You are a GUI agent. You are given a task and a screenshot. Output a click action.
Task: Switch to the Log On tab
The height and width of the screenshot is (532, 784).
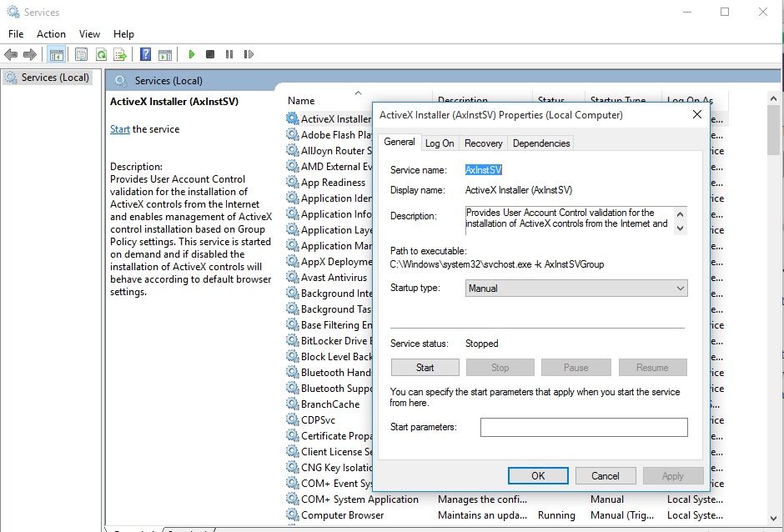pyautogui.click(x=440, y=143)
